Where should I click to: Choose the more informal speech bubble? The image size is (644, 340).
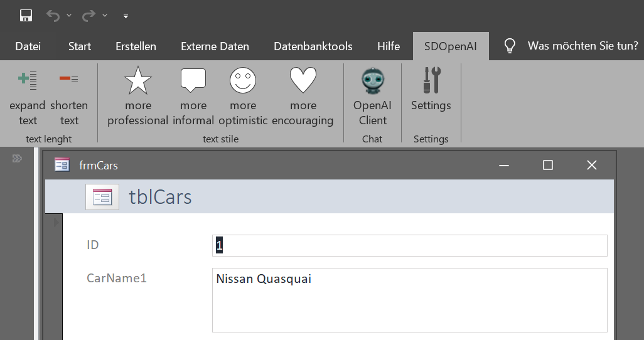click(193, 80)
